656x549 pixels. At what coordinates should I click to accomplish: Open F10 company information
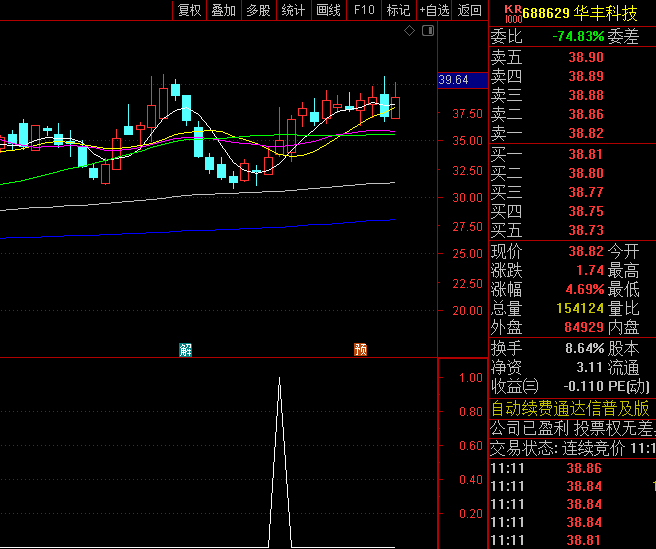point(364,10)
